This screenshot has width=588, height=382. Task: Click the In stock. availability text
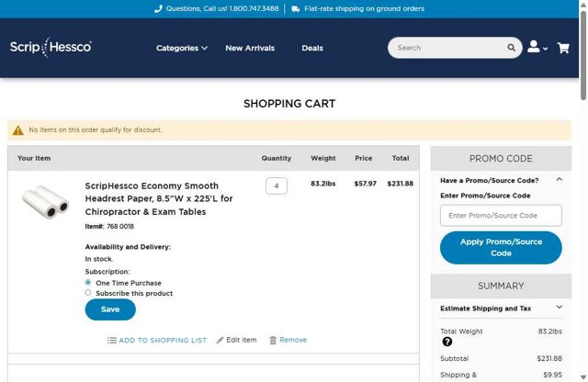click(99, 259)
